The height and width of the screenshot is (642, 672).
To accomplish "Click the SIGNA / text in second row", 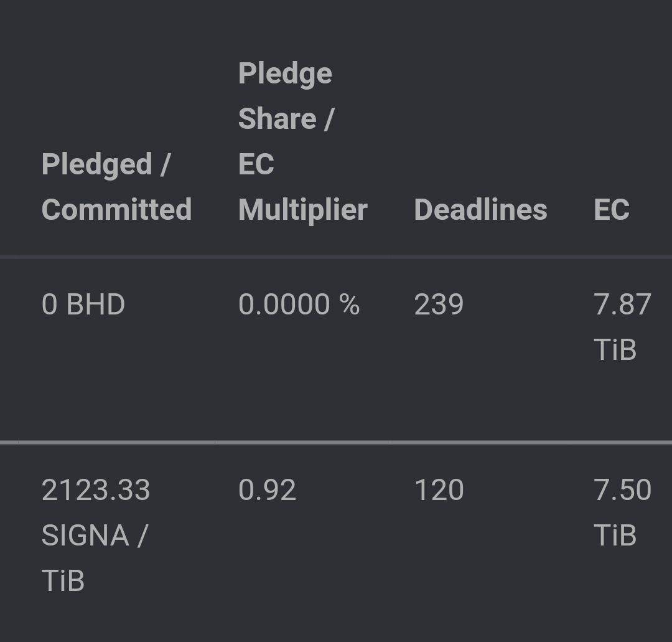I will (95, 536).
